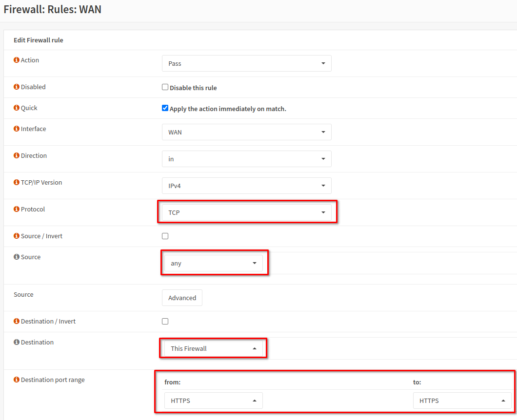Show help for Destination port range

pyautogui.click(x=17, y=380)
